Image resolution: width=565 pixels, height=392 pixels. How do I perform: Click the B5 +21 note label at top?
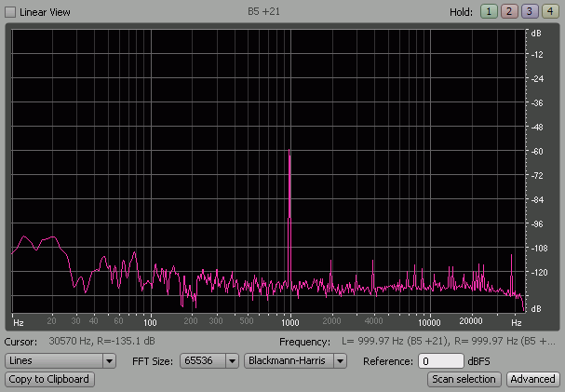263,11
